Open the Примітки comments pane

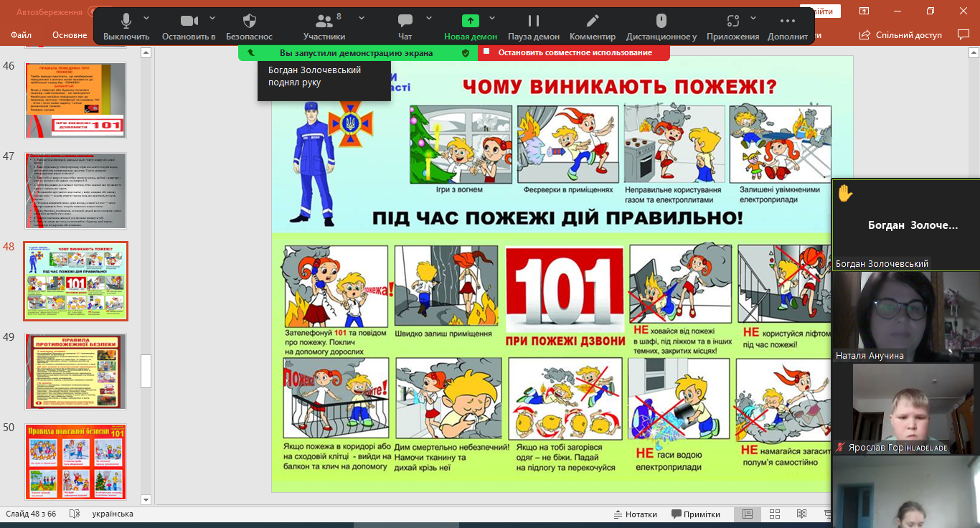[x=696, y=514]
